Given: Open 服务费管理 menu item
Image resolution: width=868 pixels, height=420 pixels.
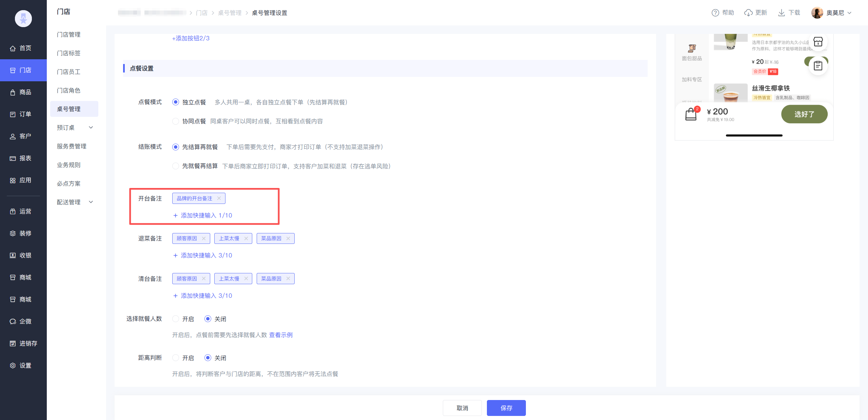Looking at the screenshot, I should [x=72, y=146].
